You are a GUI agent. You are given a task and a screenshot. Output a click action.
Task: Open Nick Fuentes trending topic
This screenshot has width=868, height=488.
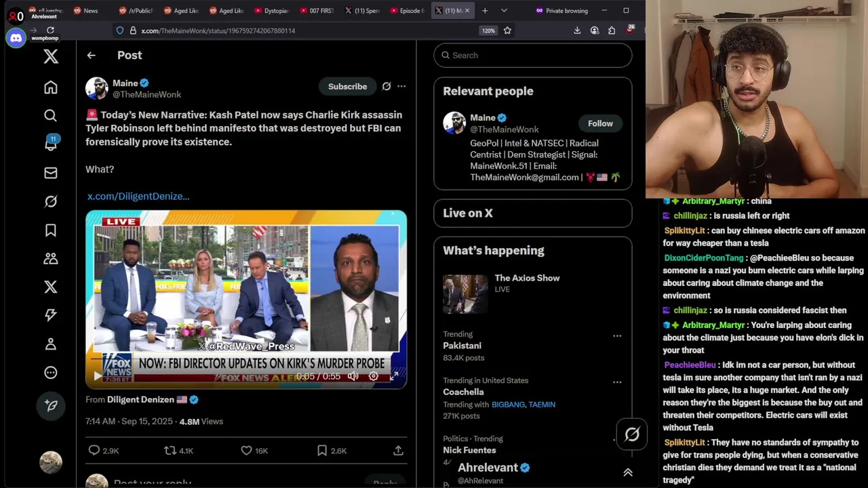point(469,450)
